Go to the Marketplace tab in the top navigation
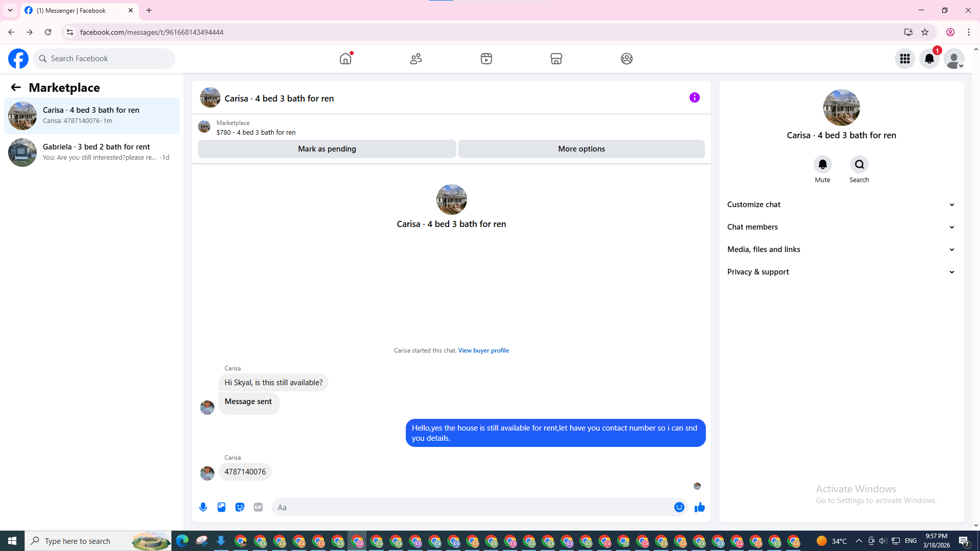The width and height of the screenshot is (980, 551). [x=556, y=59]
